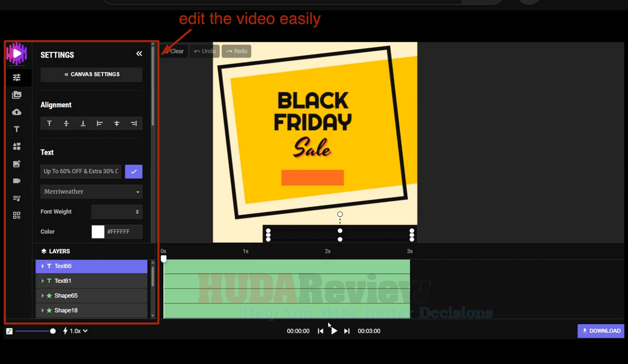Toggle horizontal center alignment
Viewport: 628px width, 364px height.
(117, 123)
